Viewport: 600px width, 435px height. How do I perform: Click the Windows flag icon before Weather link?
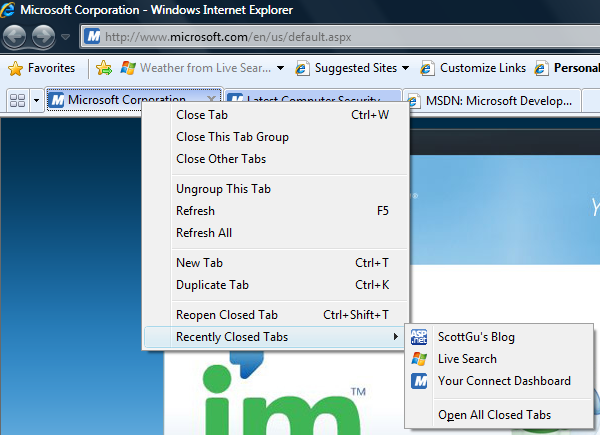[x=128, y=68]
